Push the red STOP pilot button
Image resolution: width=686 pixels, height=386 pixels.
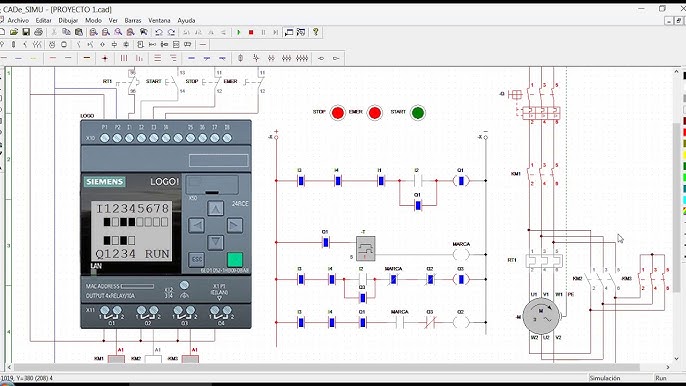[338, 112]
